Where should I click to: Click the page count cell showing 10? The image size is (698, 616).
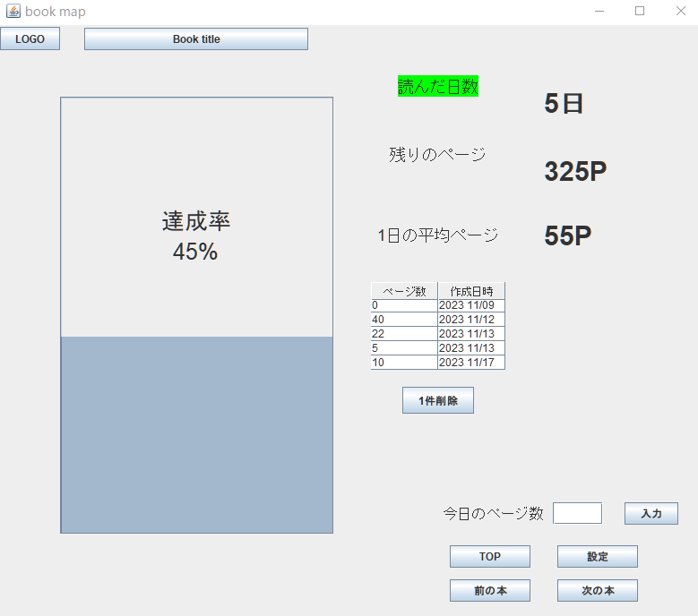coord(404,362)
